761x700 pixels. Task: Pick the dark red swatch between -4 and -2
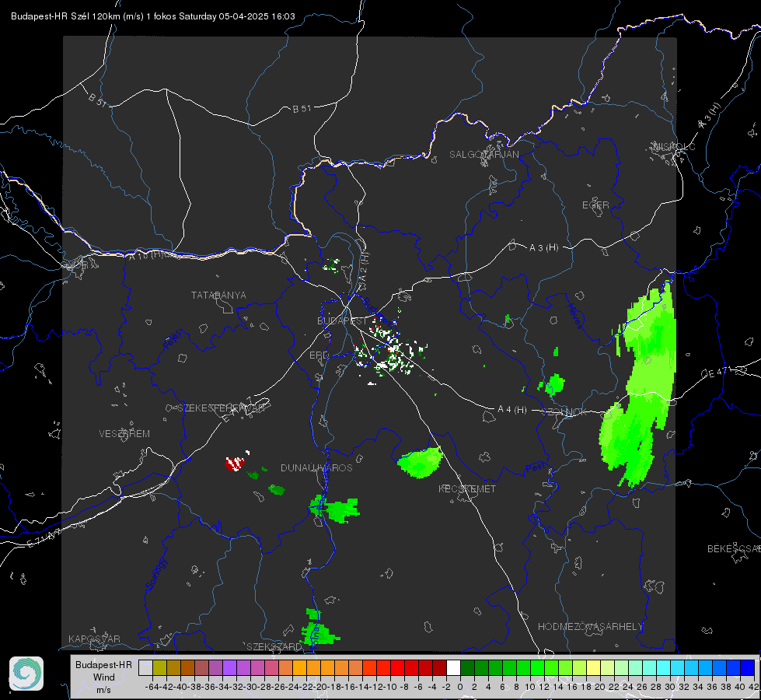tap(439, 667)
